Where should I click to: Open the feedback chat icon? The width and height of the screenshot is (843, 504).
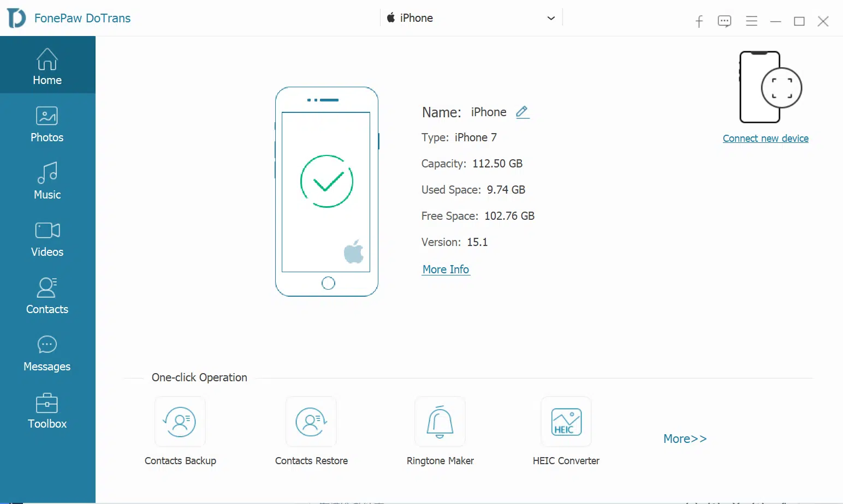pos(725,21)
